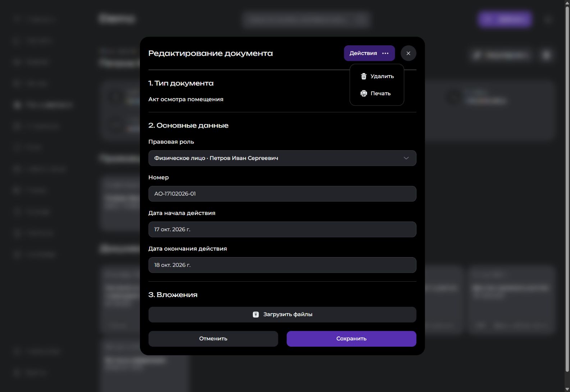This screenshot has width=570, height=392.
Task: Click the chevron arrow in legal role field
Action: pos(406,158)
